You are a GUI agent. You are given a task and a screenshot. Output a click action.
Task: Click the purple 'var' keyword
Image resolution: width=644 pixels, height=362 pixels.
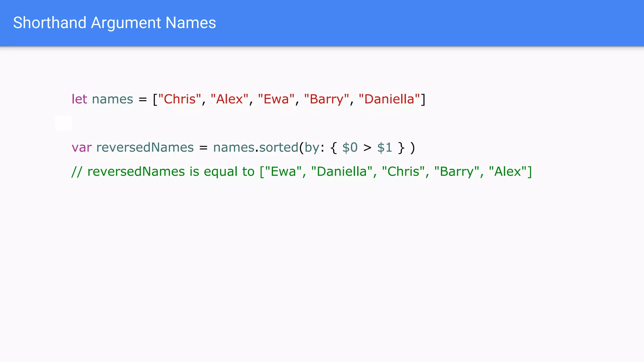[81, 147]
